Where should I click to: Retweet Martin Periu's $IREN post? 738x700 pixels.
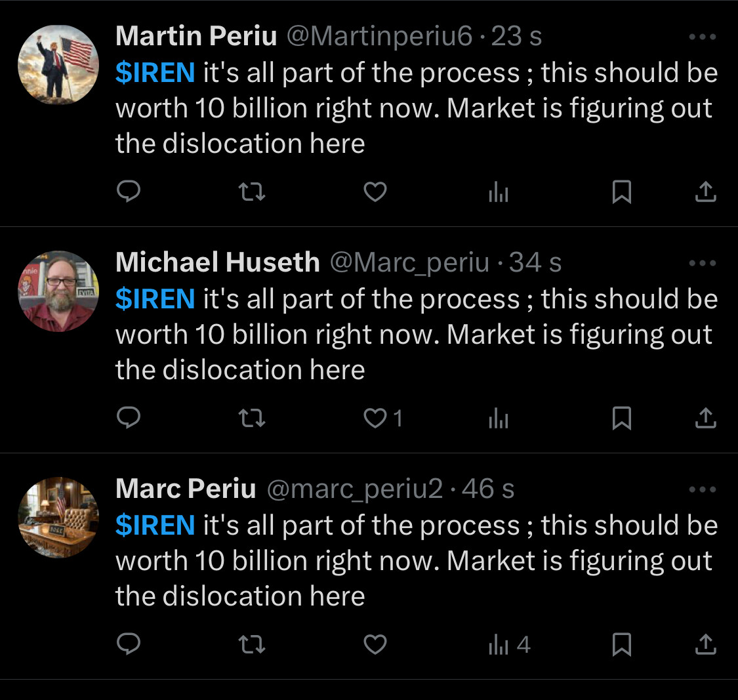point(251,192)
